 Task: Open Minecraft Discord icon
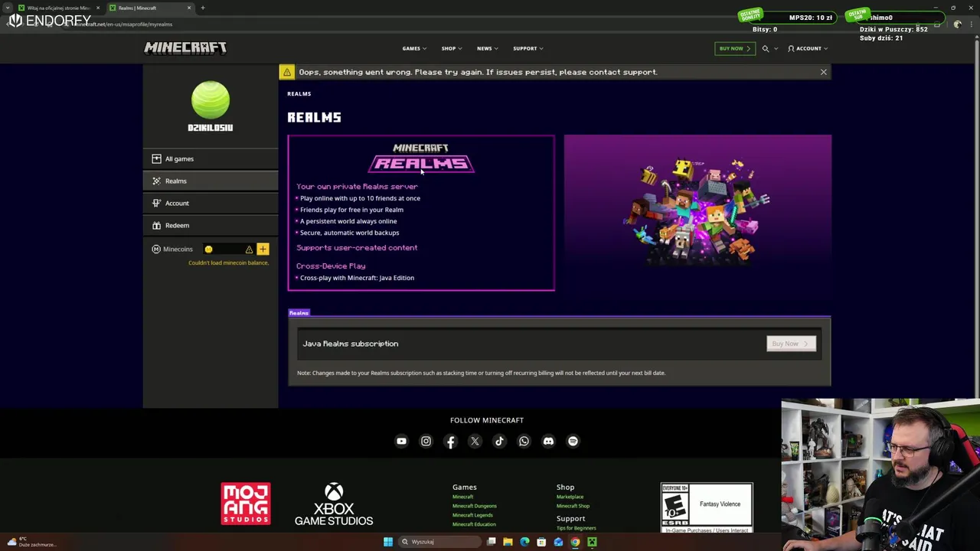pos(548,441)
